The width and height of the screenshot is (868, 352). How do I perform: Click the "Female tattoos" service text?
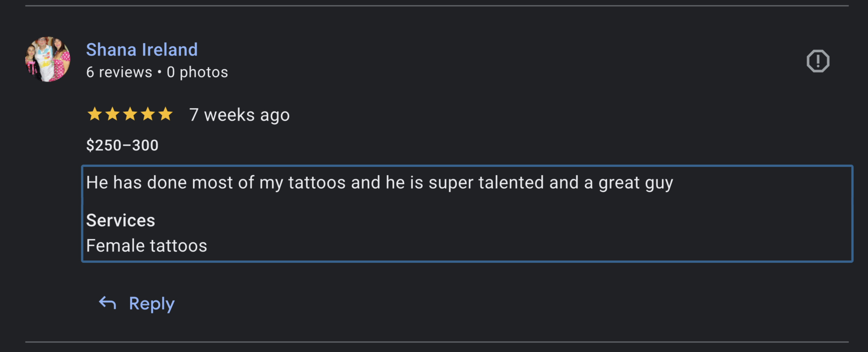(x=147, y=246)
